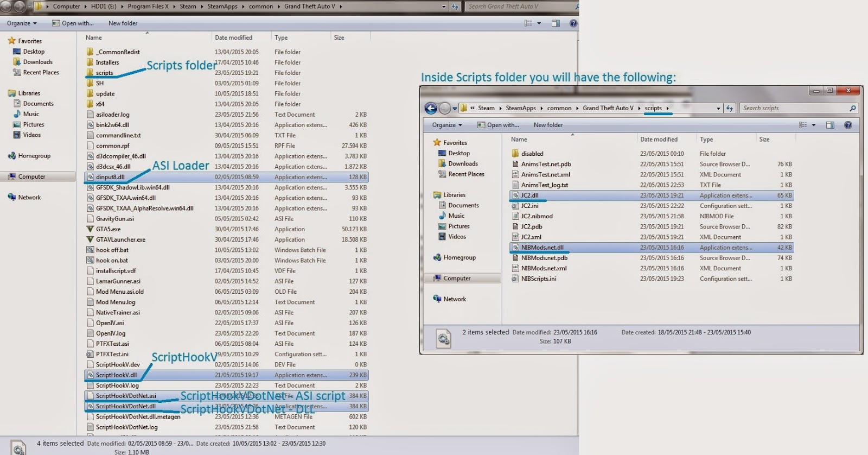Viewport: 868px width, 455px height.
Task: Select GTA5.exe application icon
Action: pos(90,229)
